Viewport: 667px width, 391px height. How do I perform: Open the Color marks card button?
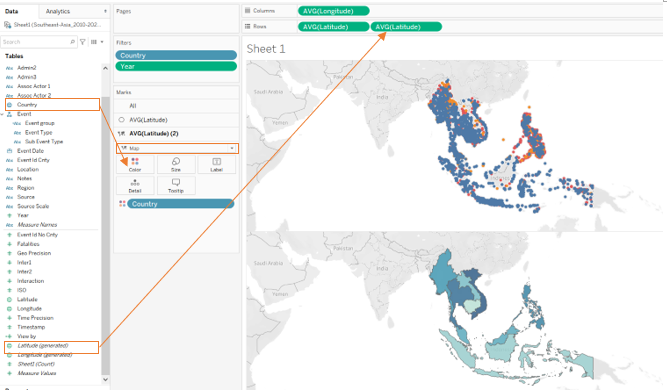point(135,164)
